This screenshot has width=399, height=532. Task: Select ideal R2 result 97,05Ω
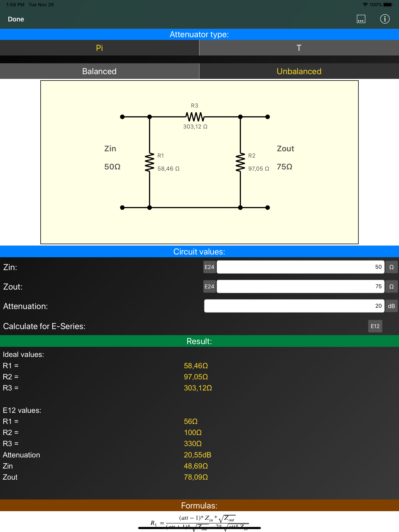(x=196, y=377)
